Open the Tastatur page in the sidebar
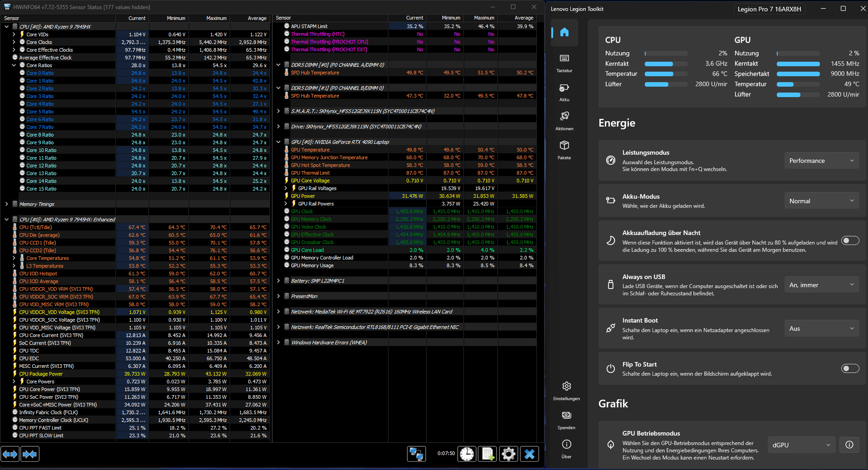 pyautogui.click(x=564, y=63)
